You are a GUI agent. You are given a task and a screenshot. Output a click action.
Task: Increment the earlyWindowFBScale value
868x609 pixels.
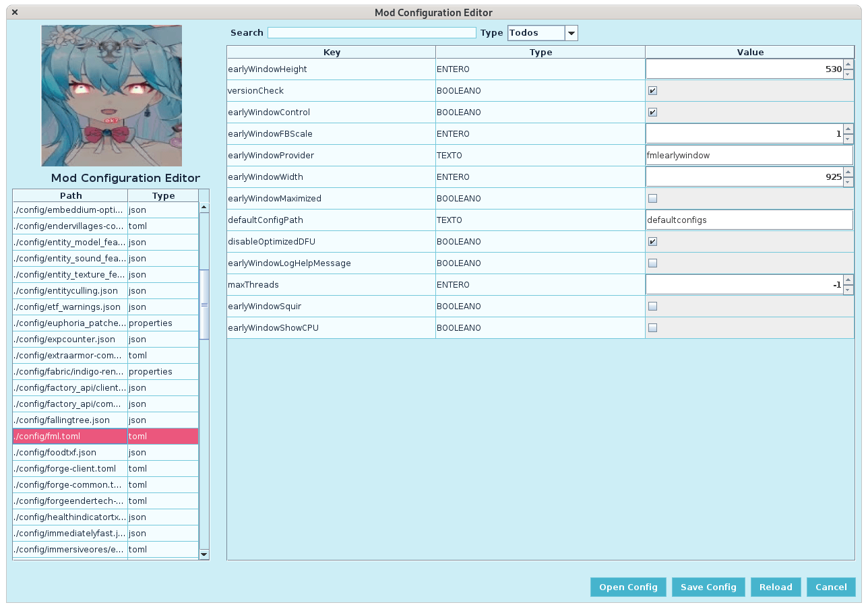pyautogui.click(x=848, y=129)
